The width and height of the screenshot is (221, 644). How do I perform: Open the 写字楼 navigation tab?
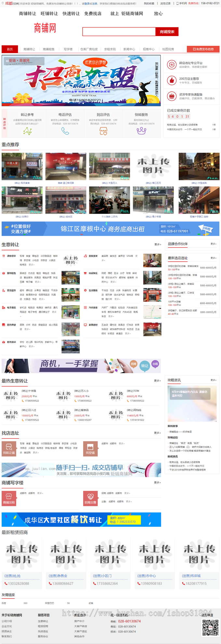68,49
